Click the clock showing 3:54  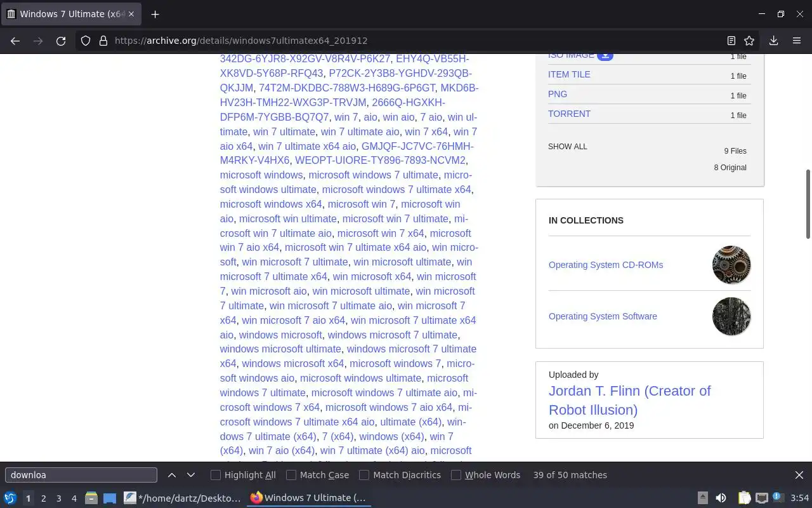pyautogui.click(x=800, y=498)
